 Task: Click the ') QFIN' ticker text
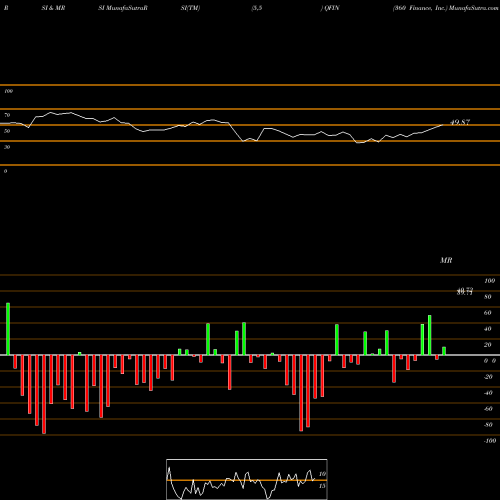[330, 8]
